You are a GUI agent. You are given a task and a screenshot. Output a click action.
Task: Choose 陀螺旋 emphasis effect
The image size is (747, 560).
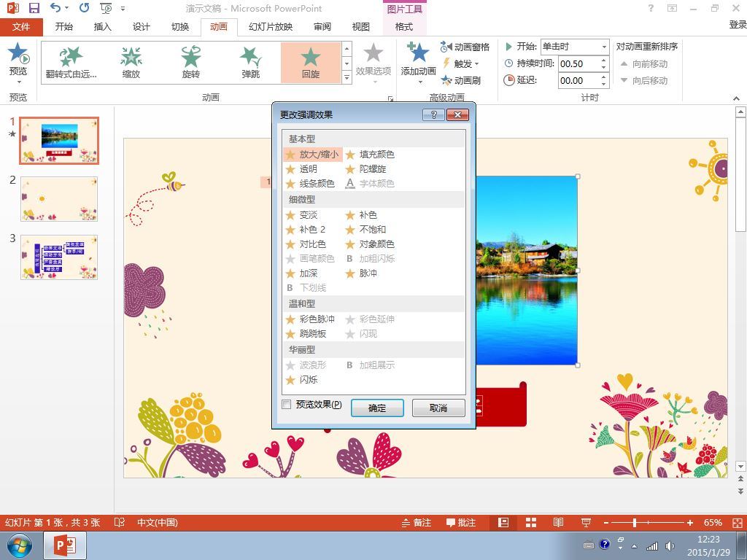tap(366, 169)
